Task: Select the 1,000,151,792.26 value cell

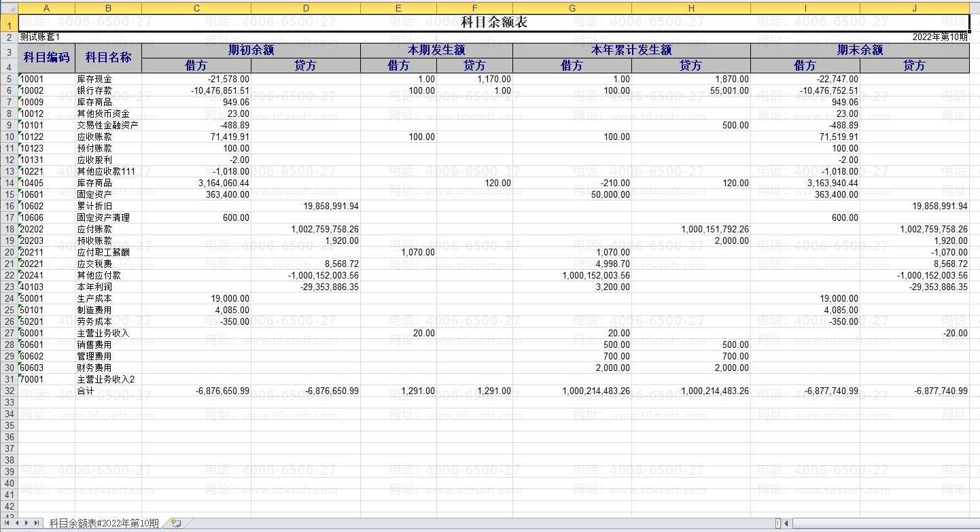Action: [691, 229]
